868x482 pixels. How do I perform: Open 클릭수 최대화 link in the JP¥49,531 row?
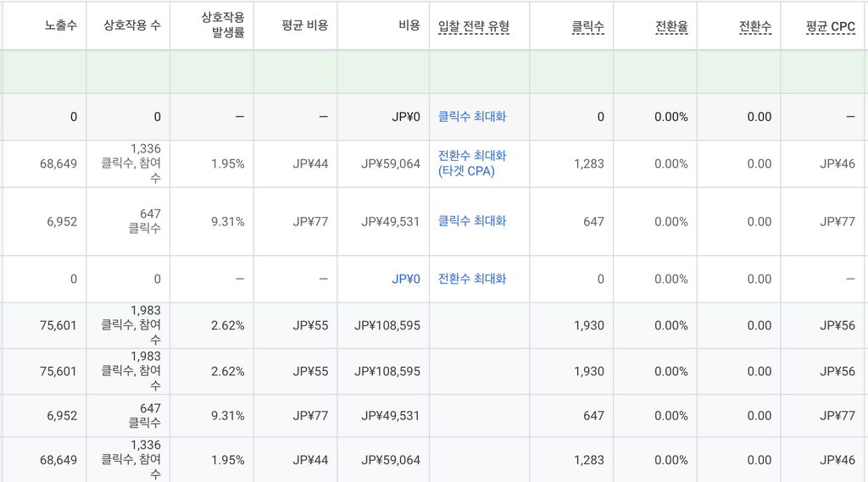(x=472, y=221)
